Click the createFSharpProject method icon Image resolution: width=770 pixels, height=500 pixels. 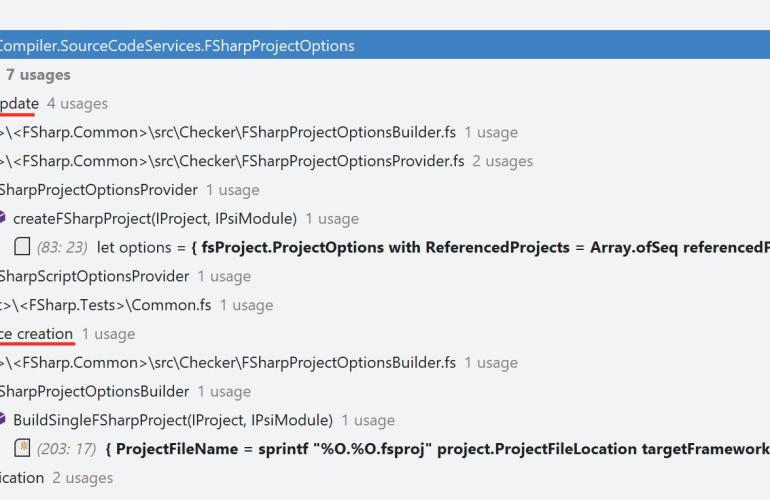click(x=3, y=218)
